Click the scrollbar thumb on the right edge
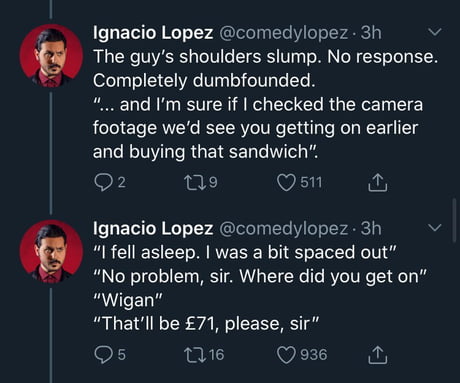The width and height of the screenshot is (460, 383). (454, 220)
